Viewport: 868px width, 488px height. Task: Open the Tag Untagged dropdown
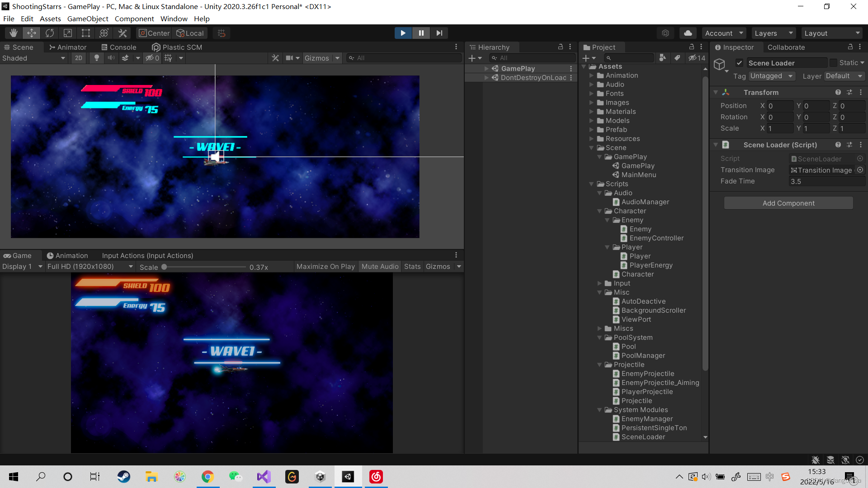point(771,76)
